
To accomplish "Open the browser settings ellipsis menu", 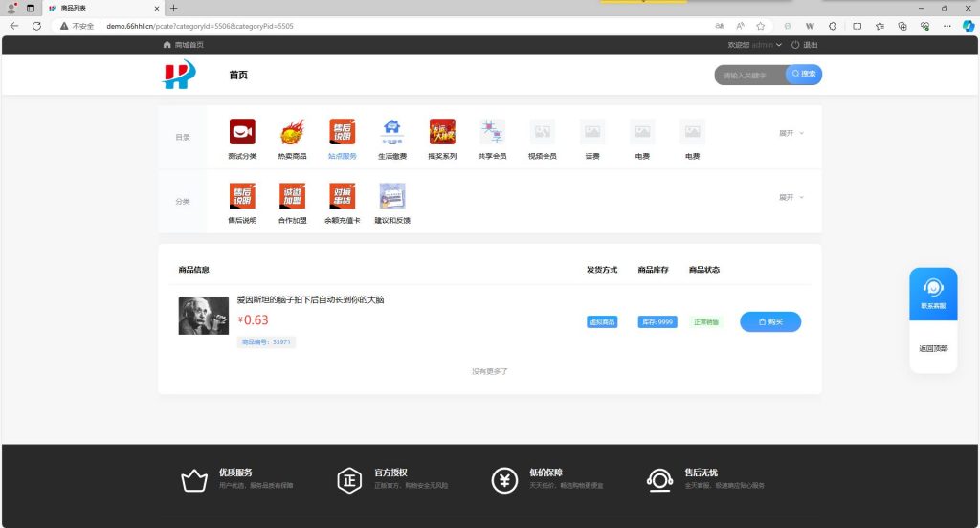I will tap(947, 26).
